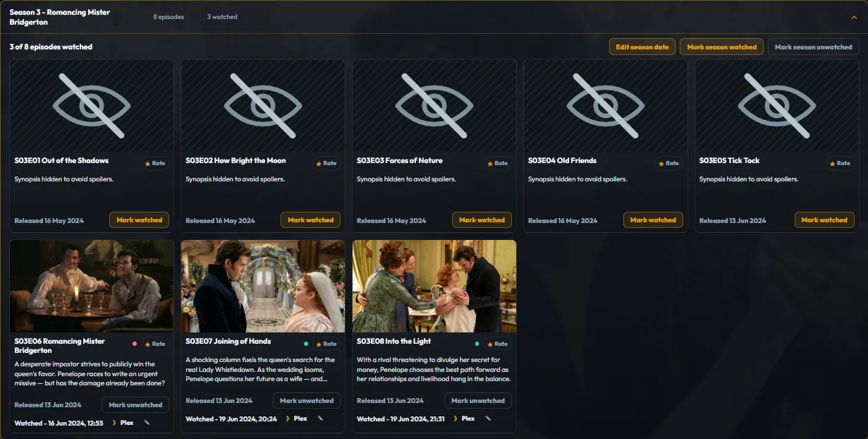The image size is (868, 439).
Task: Reveal hidden thumbnail of S03E05 Tick Tock
Action: (777, 106)
